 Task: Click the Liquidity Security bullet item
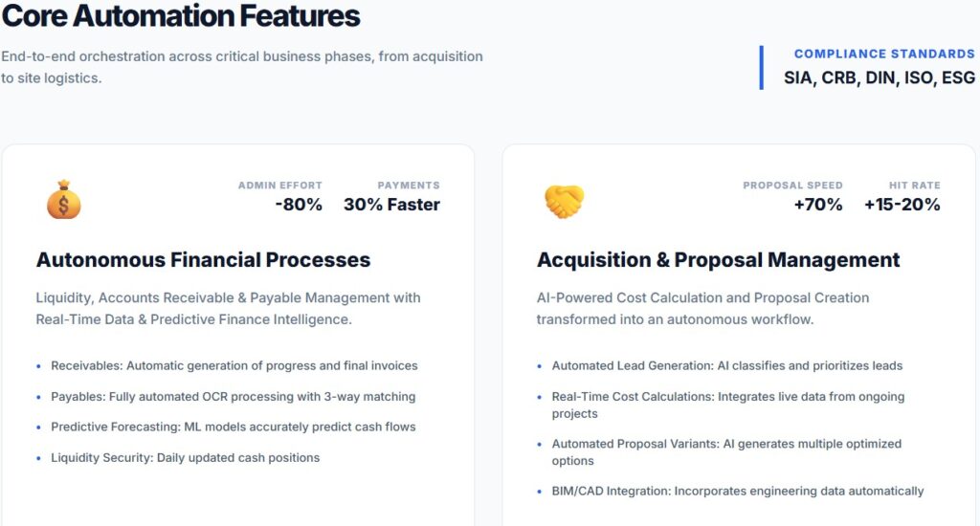click(185, 457)
